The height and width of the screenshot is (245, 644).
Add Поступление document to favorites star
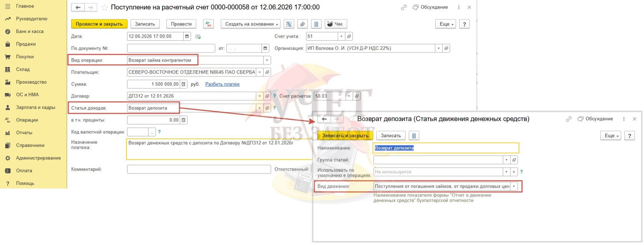point(104,7)
